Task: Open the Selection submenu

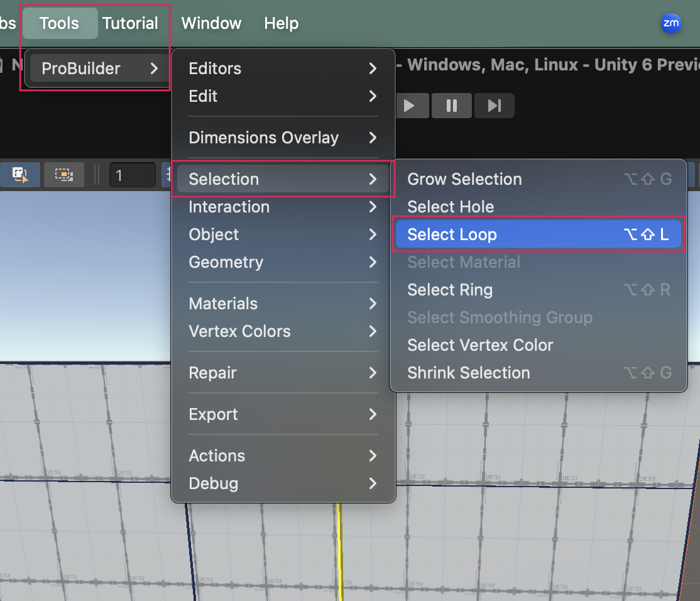Action: tap(283, 179)
